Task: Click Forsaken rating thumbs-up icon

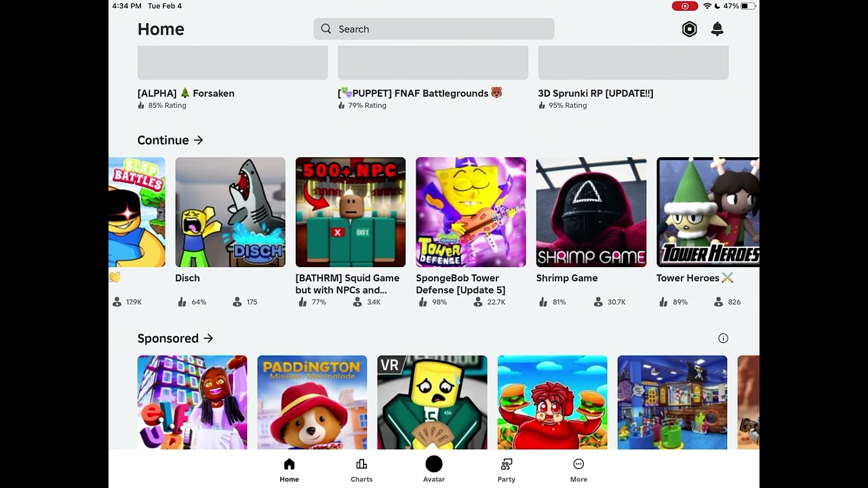Action: [141, 106]
